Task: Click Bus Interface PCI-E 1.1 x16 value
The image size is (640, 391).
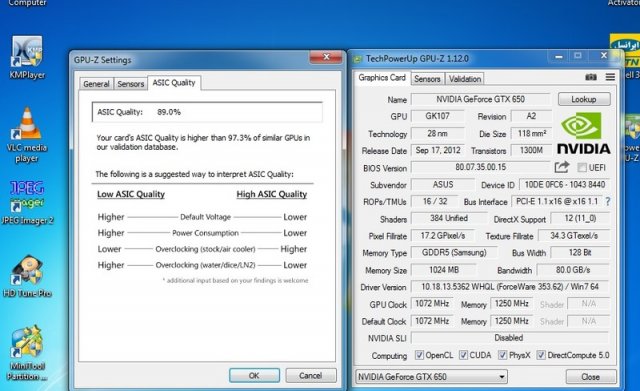Action: [557, 201]
